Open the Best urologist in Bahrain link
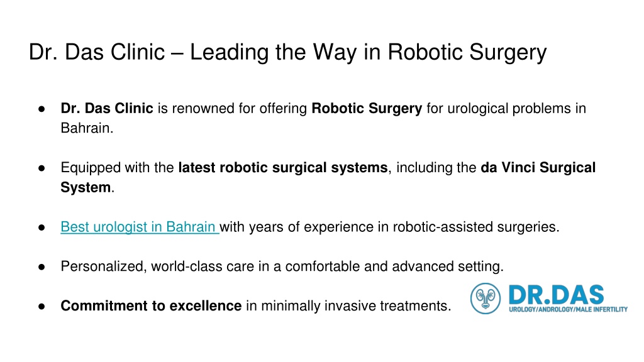This screenshot has width=644, height=362. pyautogui.click(x=138, y=226)
